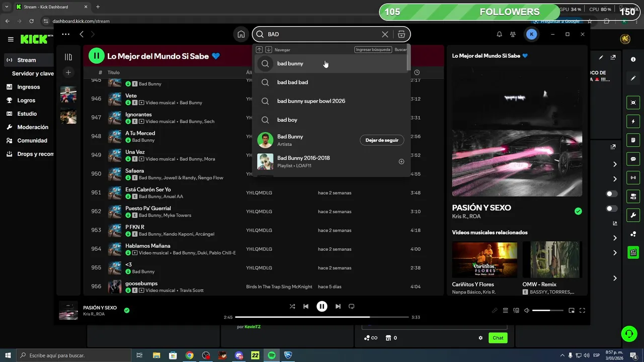The width and height of the screenshot is (644, 362).
Task: Open connect to a device icon
Action: 516,310
